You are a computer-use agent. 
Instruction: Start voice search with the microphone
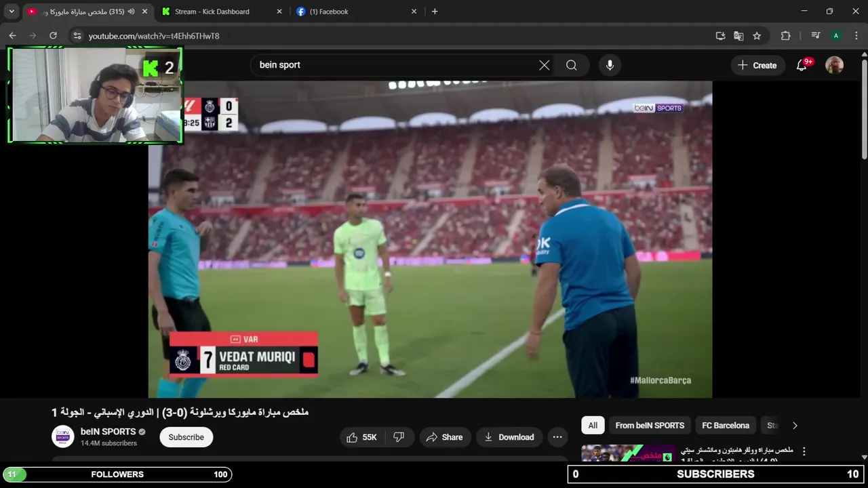point(610,65)
